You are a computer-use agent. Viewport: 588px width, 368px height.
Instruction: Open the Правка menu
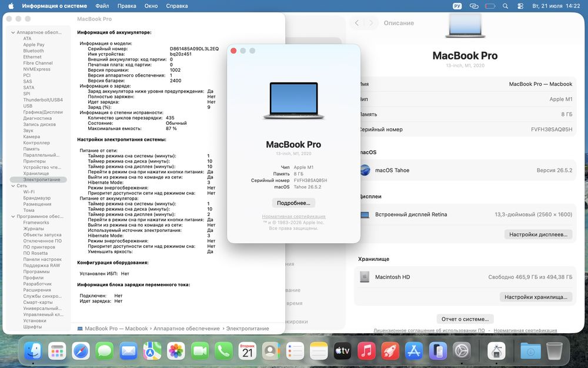pyautogui.click(x=127, y=6)
